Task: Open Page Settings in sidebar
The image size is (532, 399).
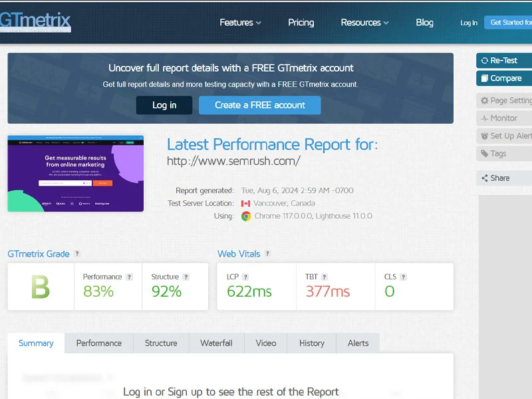Action: coord(504,100)
